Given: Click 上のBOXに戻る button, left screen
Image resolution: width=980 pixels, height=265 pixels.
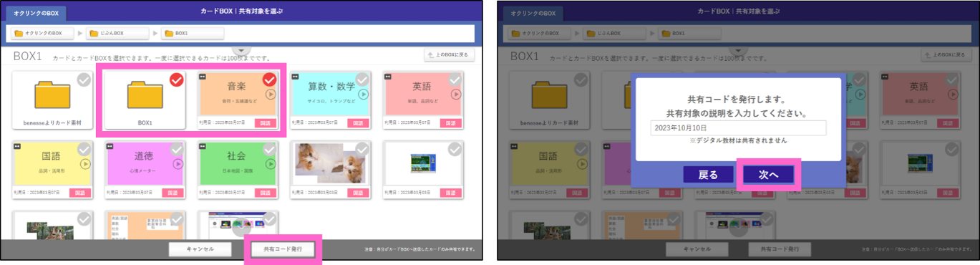Looking at the screenshot, I should tap(449, 54).
